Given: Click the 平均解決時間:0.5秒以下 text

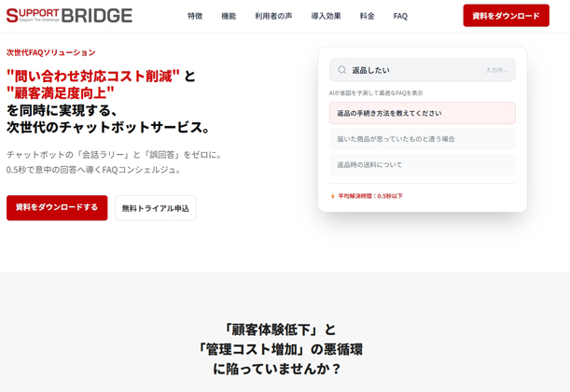Looking at the screenshot, I should [x=370, y=196].
